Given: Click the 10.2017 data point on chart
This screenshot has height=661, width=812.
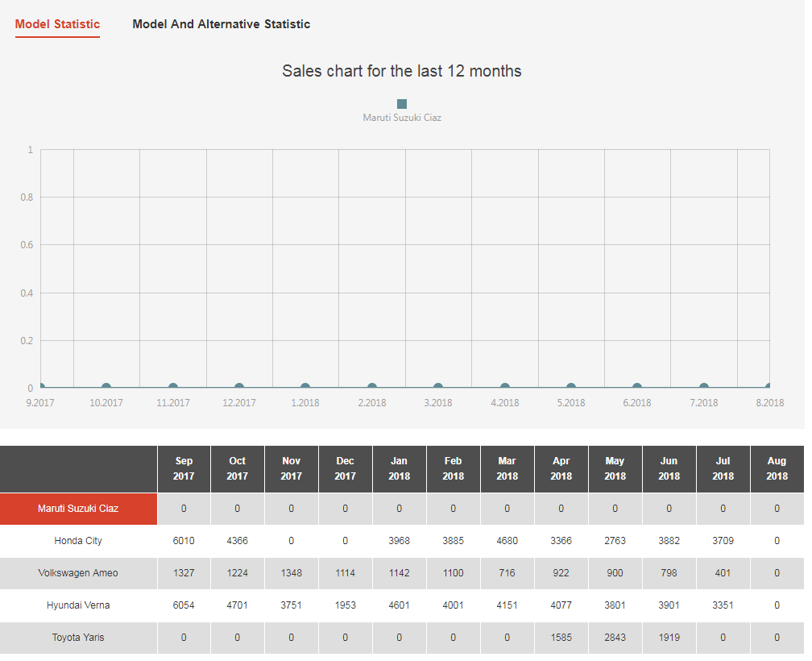Looking at the screenshot, I should pos(106,387).
